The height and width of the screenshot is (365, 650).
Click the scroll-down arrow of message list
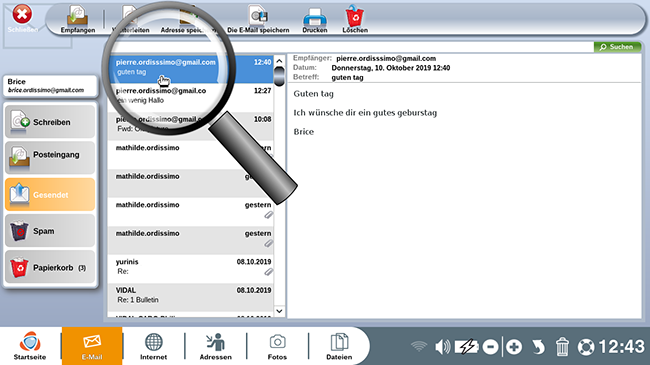(279, 311)
